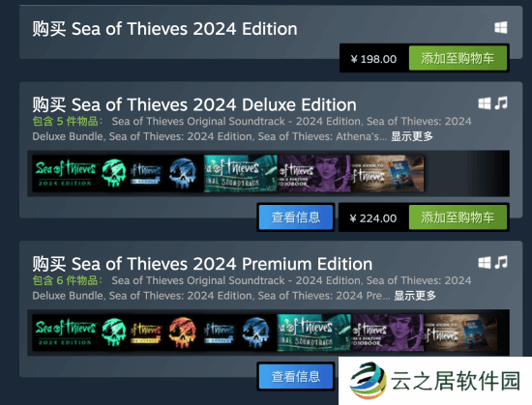Image resolution: width=532 pixels, height=405 pixels.
Task: Click Windows icon on Premium Edition row
Action: (x=485, y=262)
